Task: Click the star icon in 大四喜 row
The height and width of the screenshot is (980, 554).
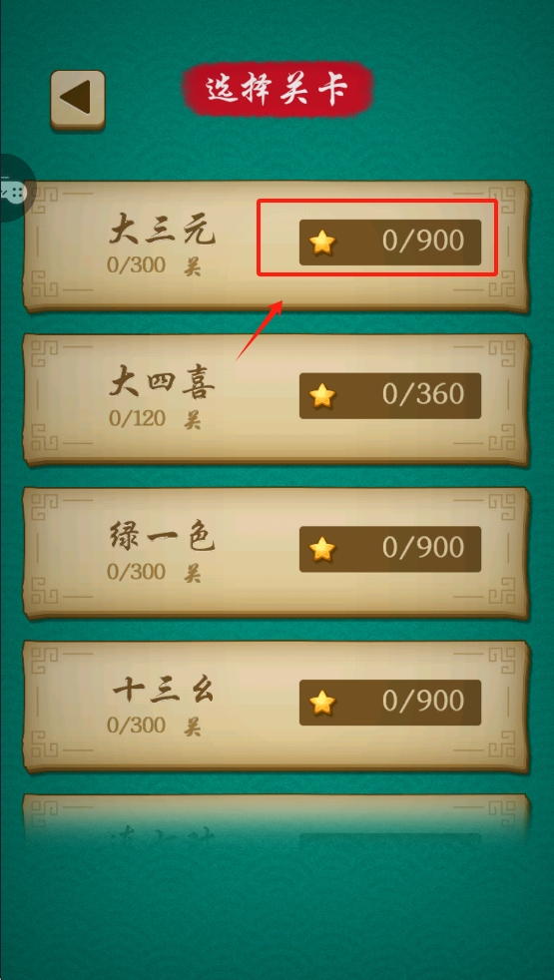Action: click(x=322, y=395)
